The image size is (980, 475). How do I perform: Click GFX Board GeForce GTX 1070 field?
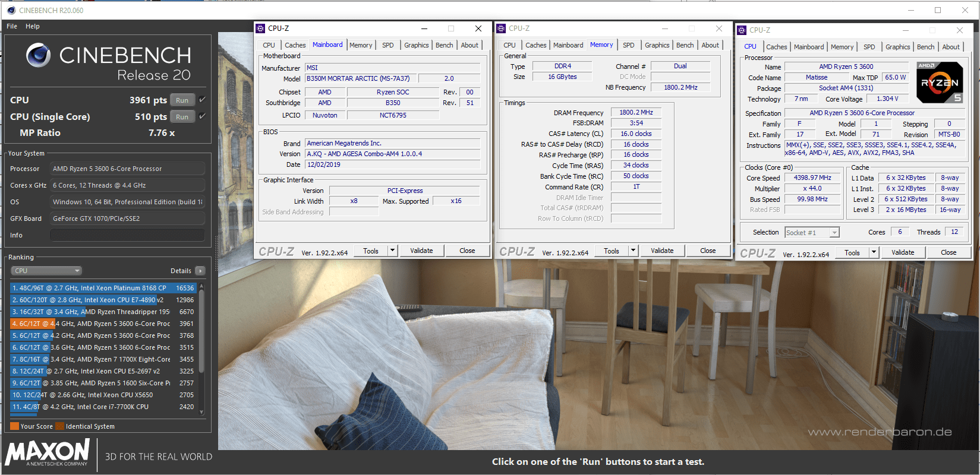point(127,218)
